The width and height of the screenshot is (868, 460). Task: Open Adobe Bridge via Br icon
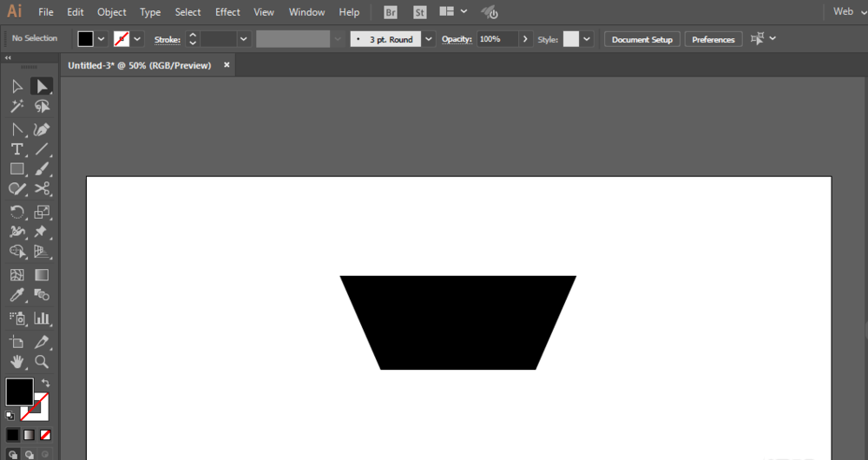point(391,12)
